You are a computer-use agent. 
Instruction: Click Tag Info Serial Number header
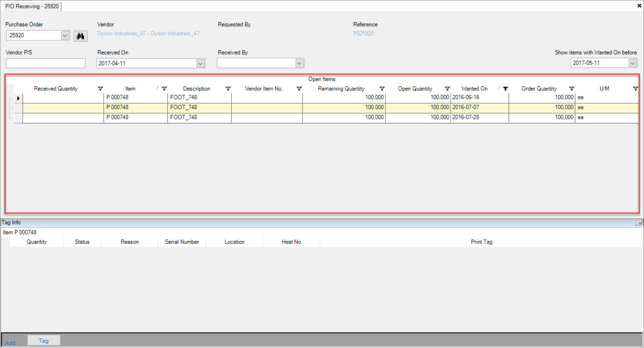tap(182, 242)
